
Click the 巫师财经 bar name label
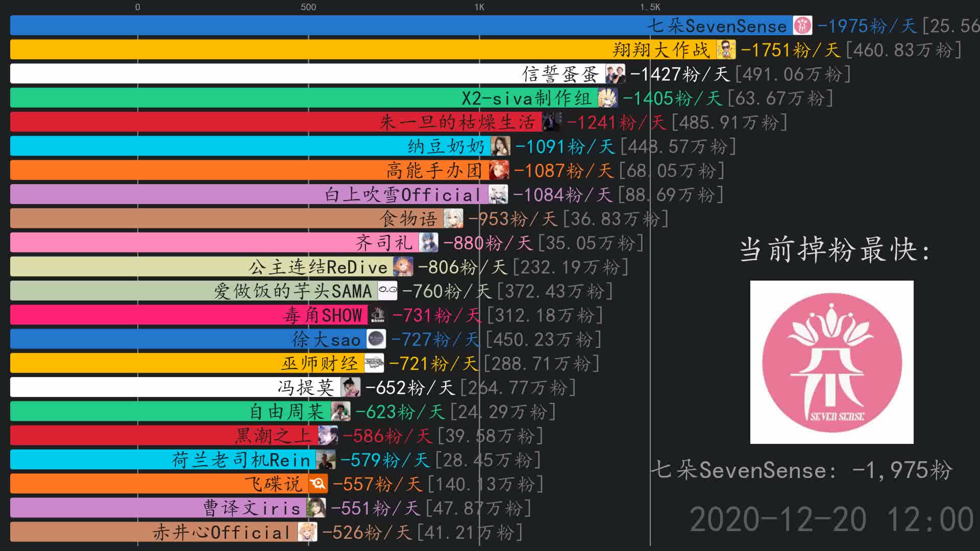coord(320,364)
